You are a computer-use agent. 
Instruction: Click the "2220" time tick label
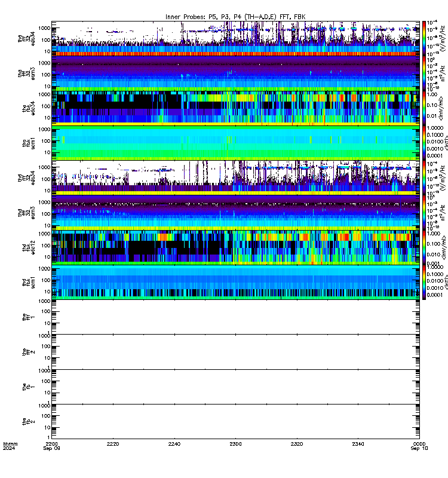tap(113, 444)
